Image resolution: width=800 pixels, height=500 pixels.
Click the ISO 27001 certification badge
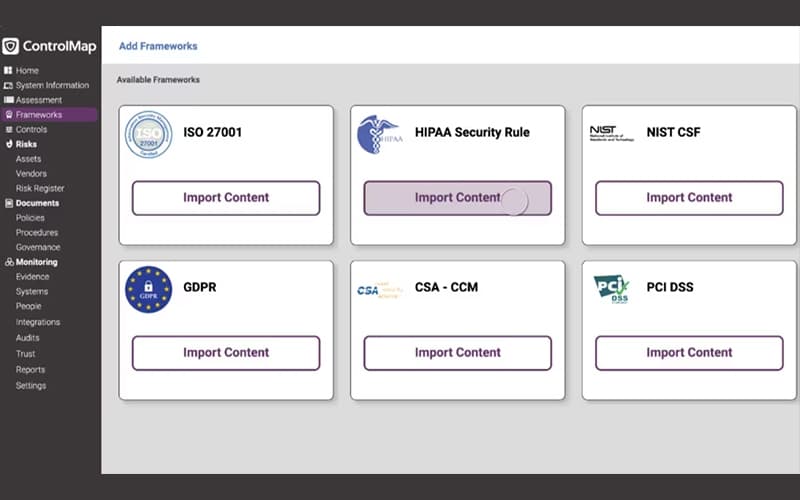coord(148,134)
